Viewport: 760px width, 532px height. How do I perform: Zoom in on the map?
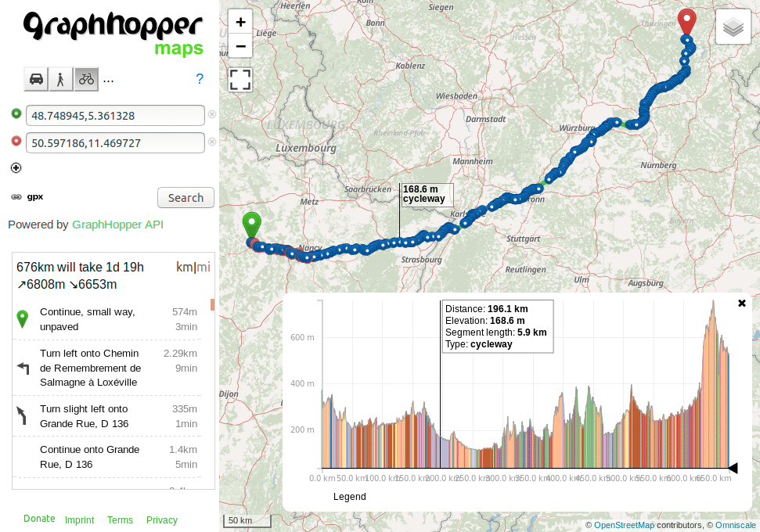(240, 23)
